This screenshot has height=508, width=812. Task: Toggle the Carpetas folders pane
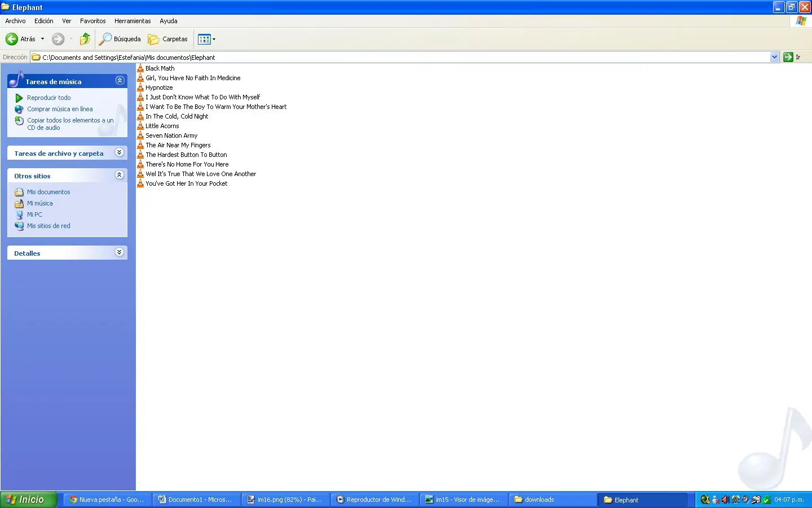(x=167, y=39)
